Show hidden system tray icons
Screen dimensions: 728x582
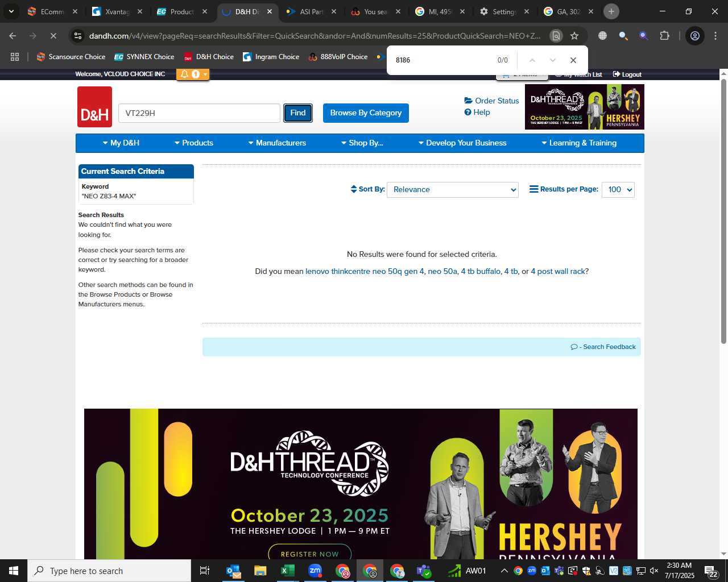(504, 571)
